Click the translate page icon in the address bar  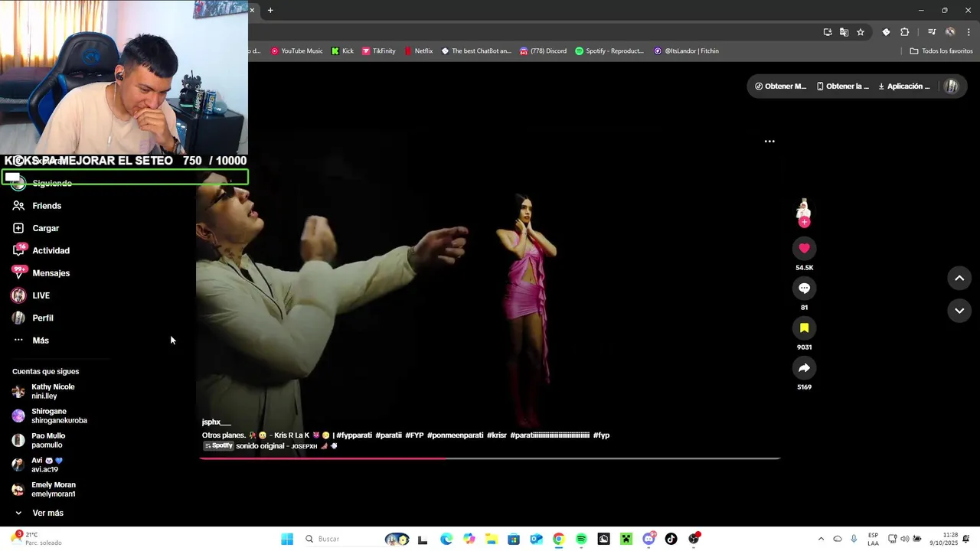(844, 32)
